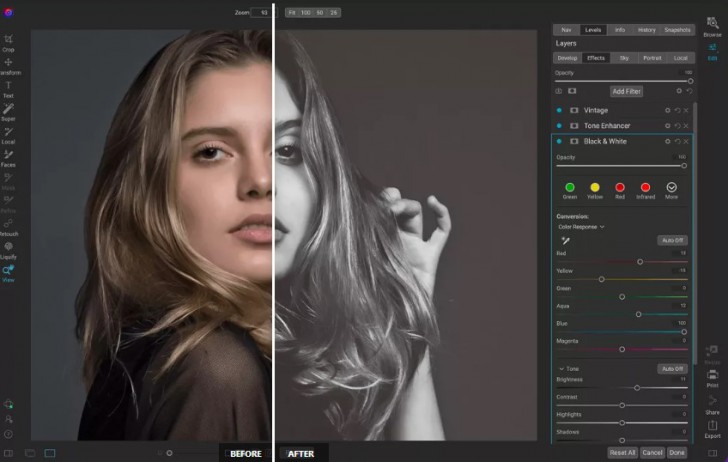The width and height of the screenshot is (728, 462).
Task: Toggle Black & White filter on/off dot
Action: [x=559, y=141]
